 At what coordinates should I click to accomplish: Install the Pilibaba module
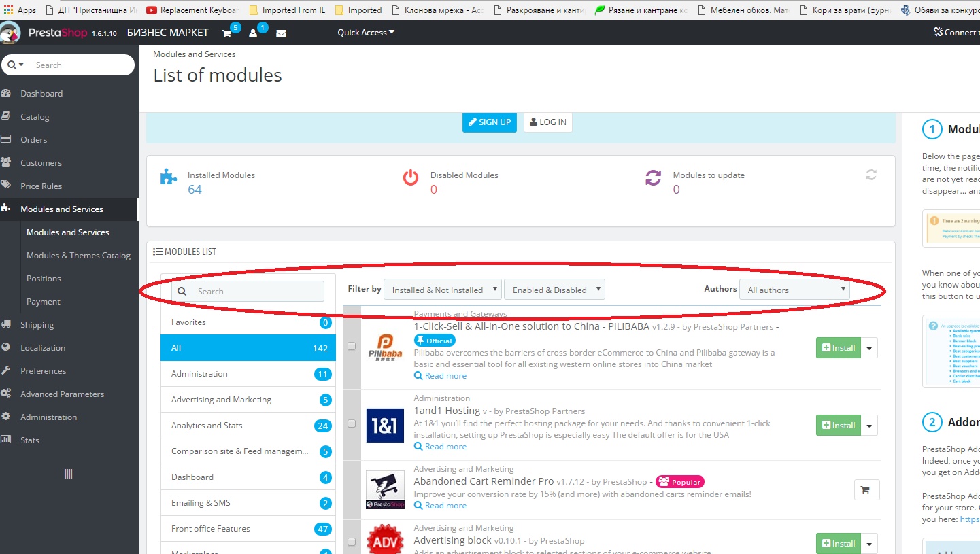[838, 348]
